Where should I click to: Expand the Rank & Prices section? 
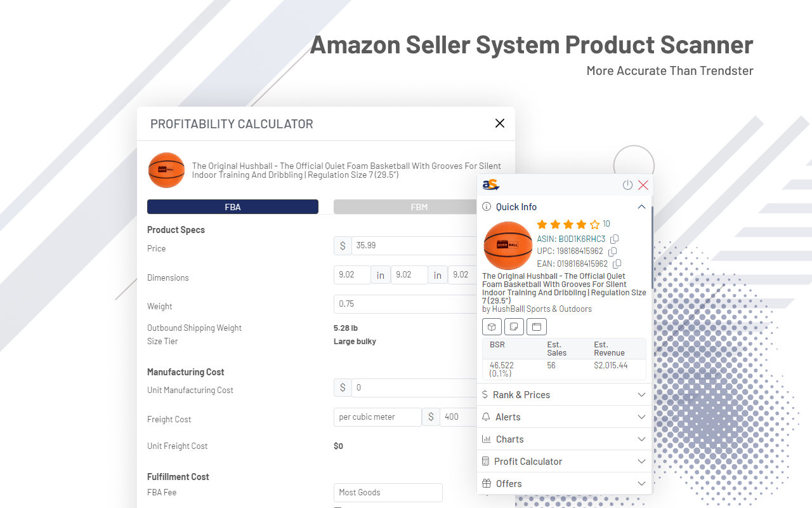click(641, 394)
